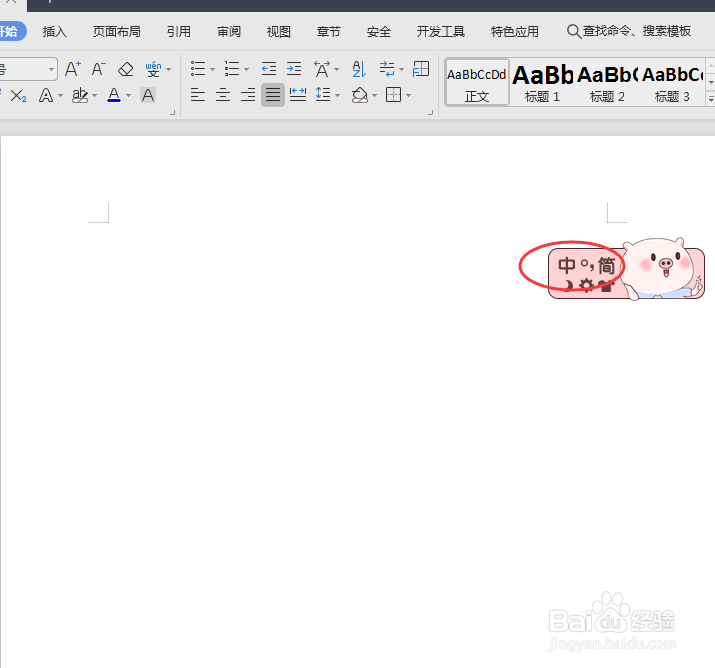Open the paragraph dialog launcher
The width and height of the screenshot is (715, 668).
coord(430,112)
